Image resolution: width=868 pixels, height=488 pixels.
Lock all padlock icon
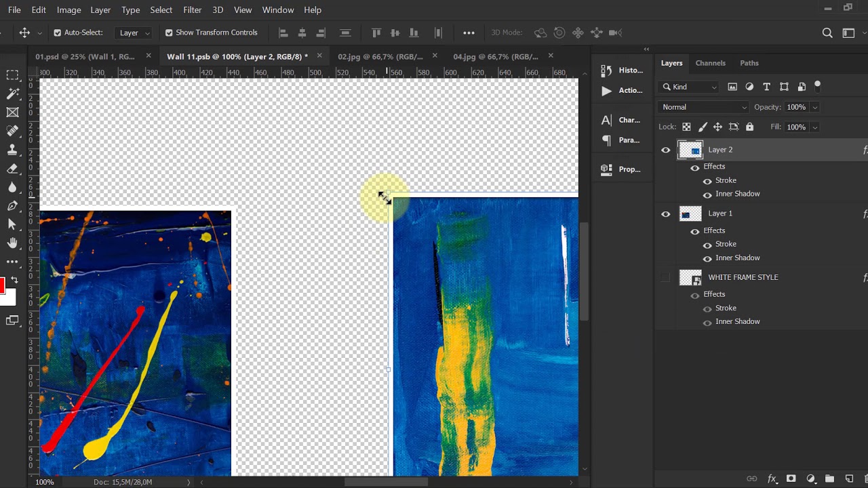coord(749,127)
